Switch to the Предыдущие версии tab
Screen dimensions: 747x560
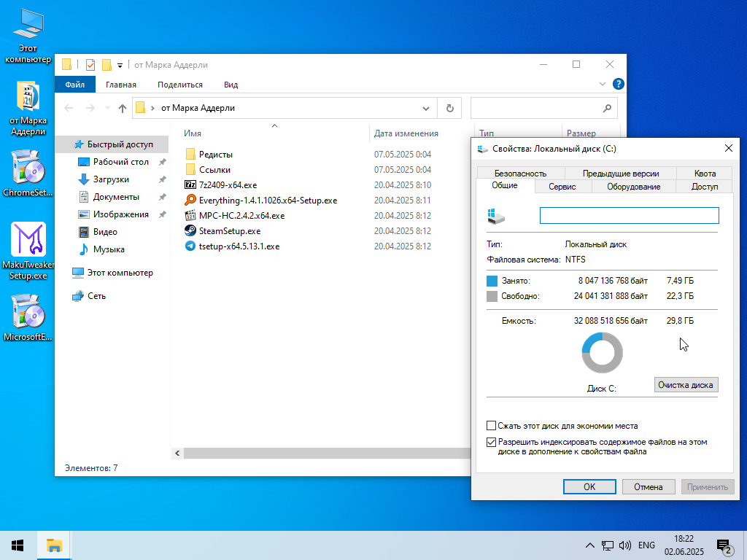(620, 174)
